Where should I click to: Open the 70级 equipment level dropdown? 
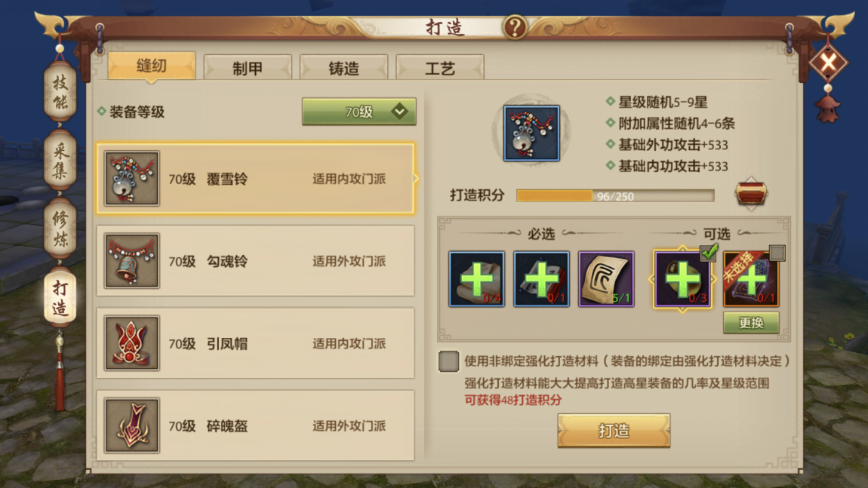[359, 112]
